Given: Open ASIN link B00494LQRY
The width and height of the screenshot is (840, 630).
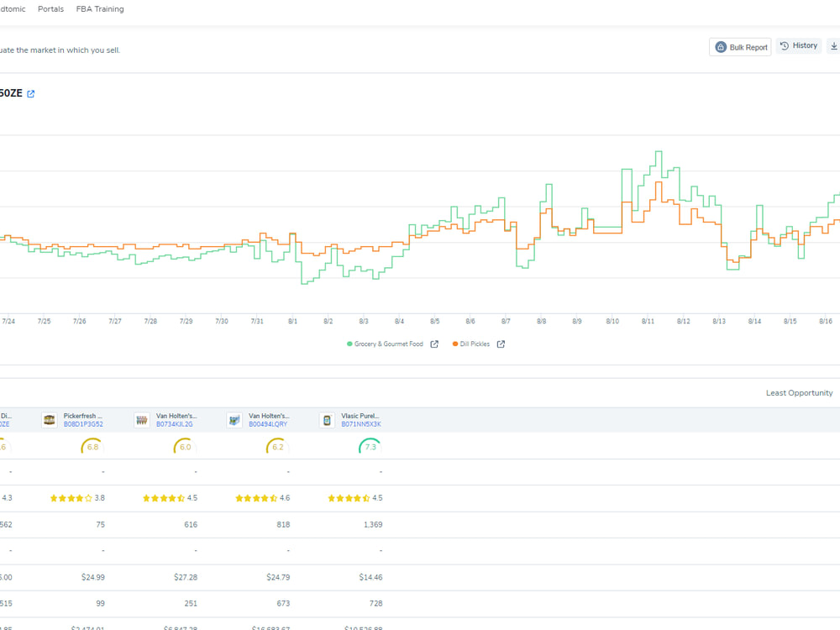Looking at the screenshot, I should tap(268, 424).
